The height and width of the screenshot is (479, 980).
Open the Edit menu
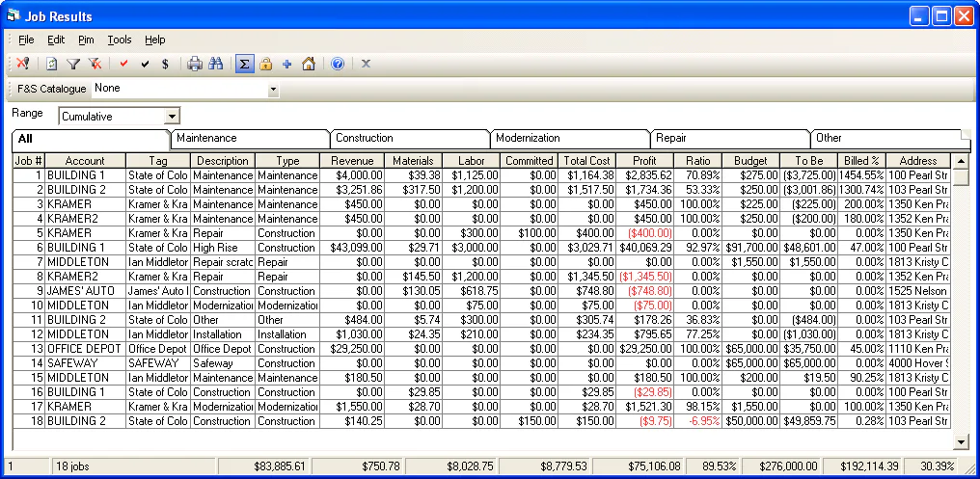(56, 40)
